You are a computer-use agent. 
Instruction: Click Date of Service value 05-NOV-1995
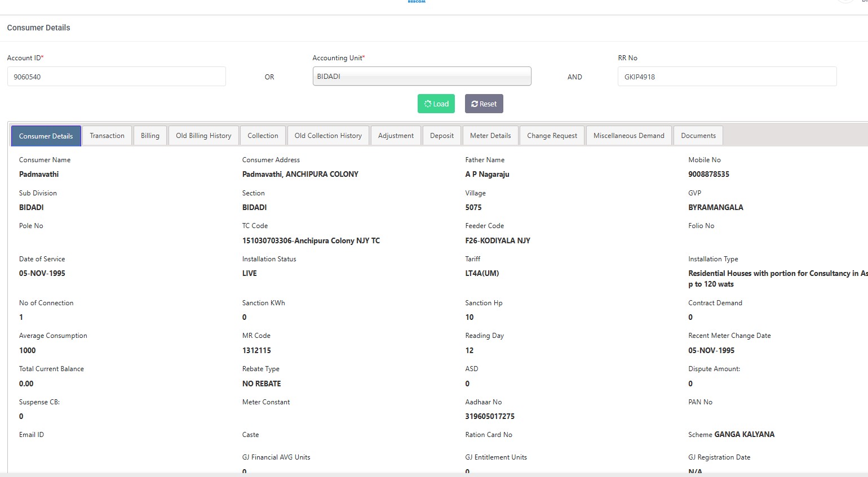42,273
